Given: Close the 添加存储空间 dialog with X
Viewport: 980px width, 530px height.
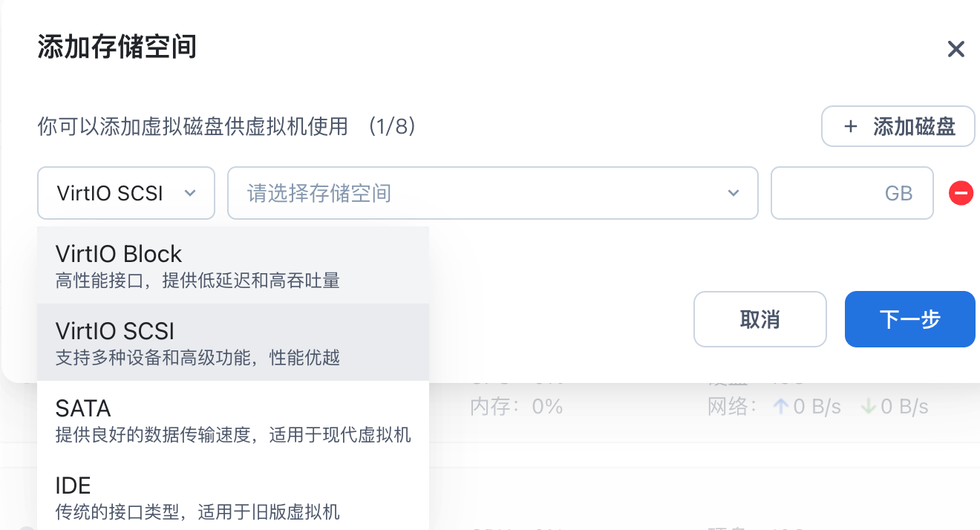Looking at the screenshot, I should [955, 49].
